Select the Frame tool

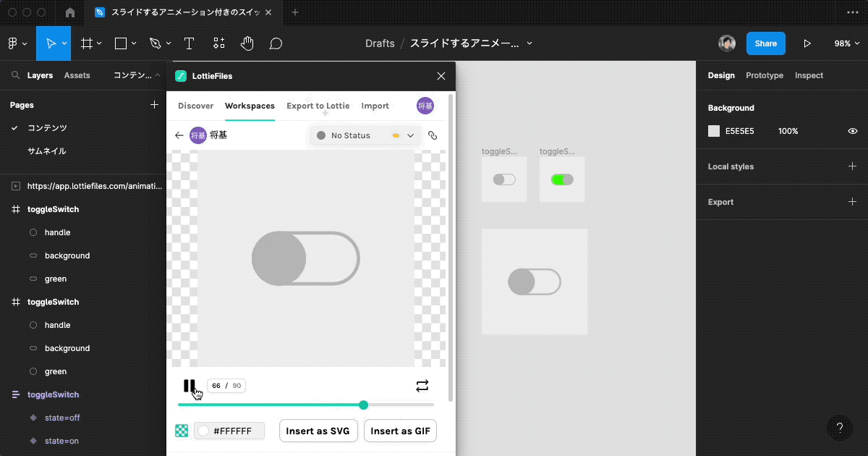86,43
